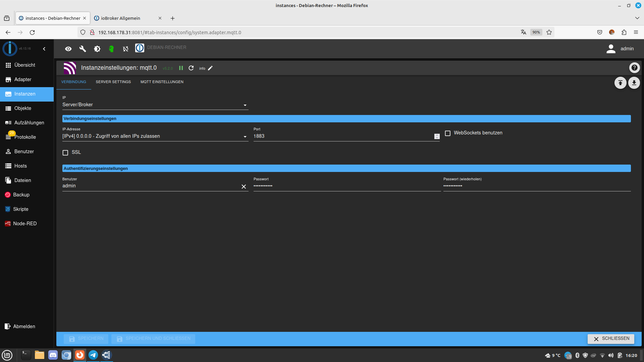Open Protokolle in the sidebar
Screen dimensions: 644x362
coord(25,137)
